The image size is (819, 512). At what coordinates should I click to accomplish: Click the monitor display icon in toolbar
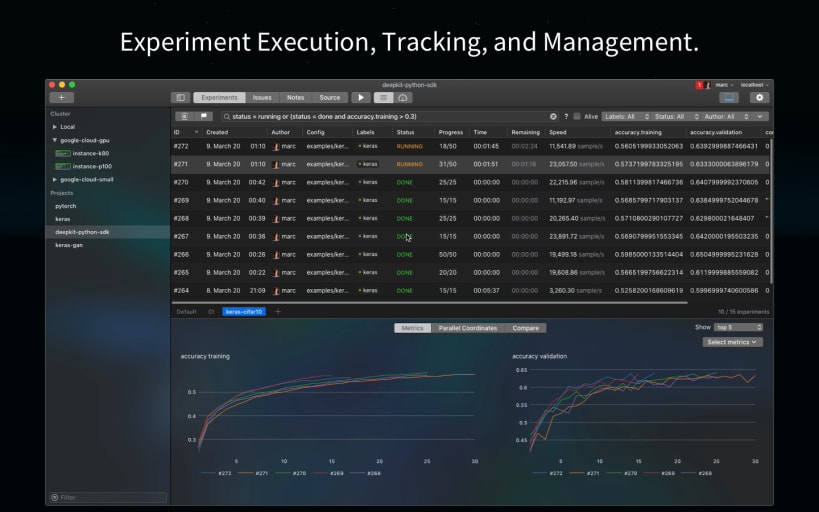point(729,98)
